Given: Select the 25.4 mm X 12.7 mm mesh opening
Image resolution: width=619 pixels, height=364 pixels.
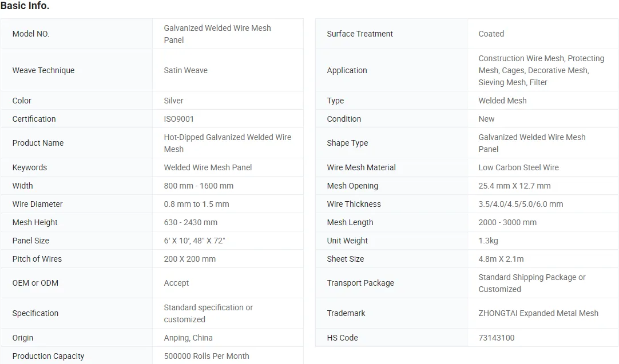Looking at the screenshot, I should (x=515, y=186).
